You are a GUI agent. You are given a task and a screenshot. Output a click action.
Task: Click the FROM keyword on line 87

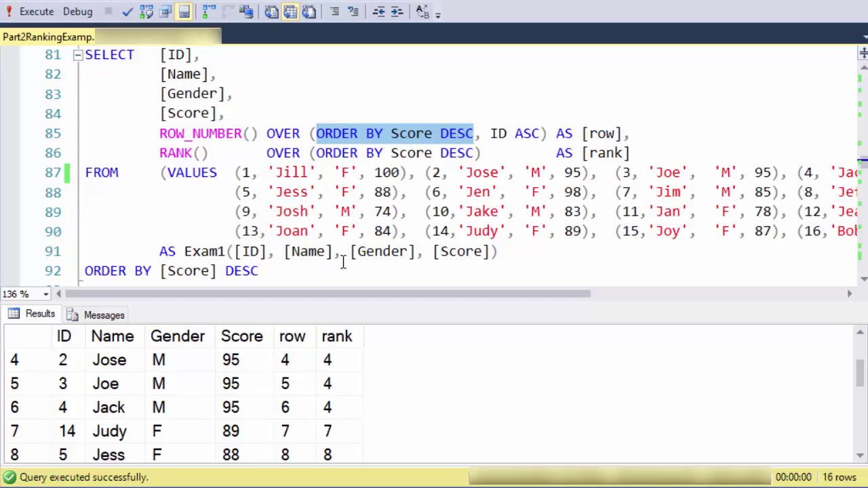point(102,173)
